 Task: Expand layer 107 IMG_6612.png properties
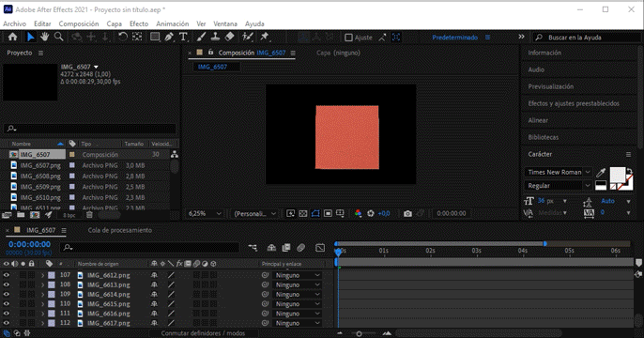(x=42, y=275)
